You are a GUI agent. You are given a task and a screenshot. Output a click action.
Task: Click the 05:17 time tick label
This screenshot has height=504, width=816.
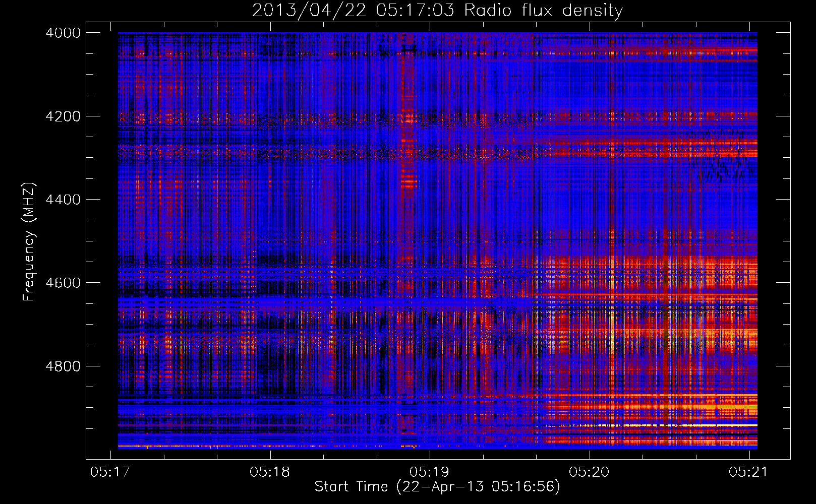(x=110, y=472)
